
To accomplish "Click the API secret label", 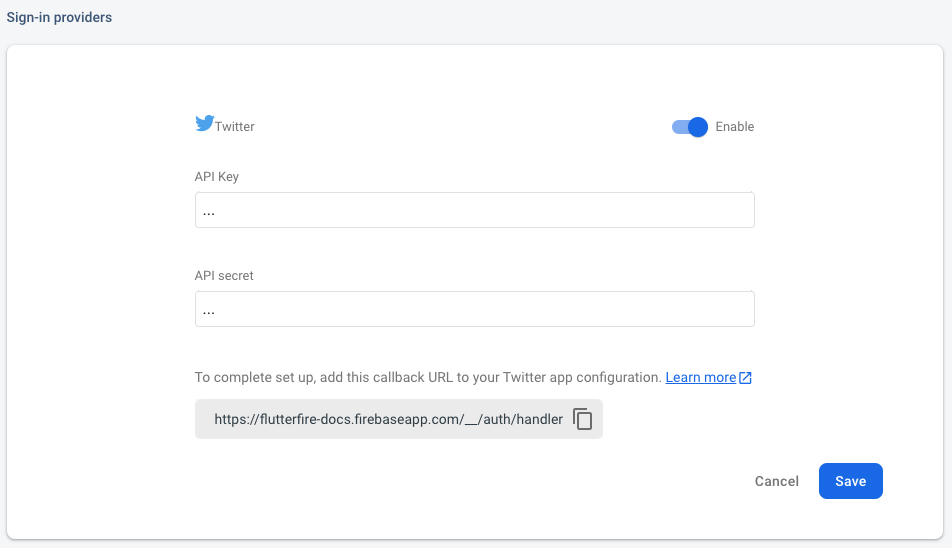I will (x=224, y=276).
